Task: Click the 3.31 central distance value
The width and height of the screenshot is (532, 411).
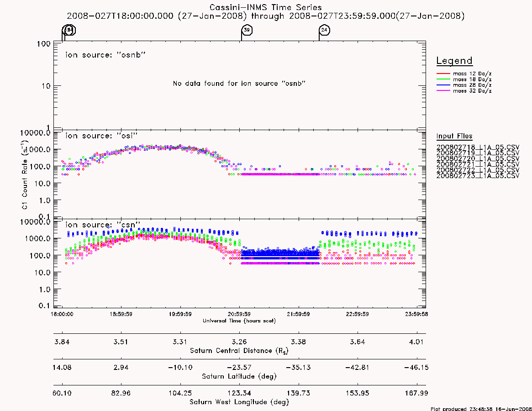Action: click(180, 342)
